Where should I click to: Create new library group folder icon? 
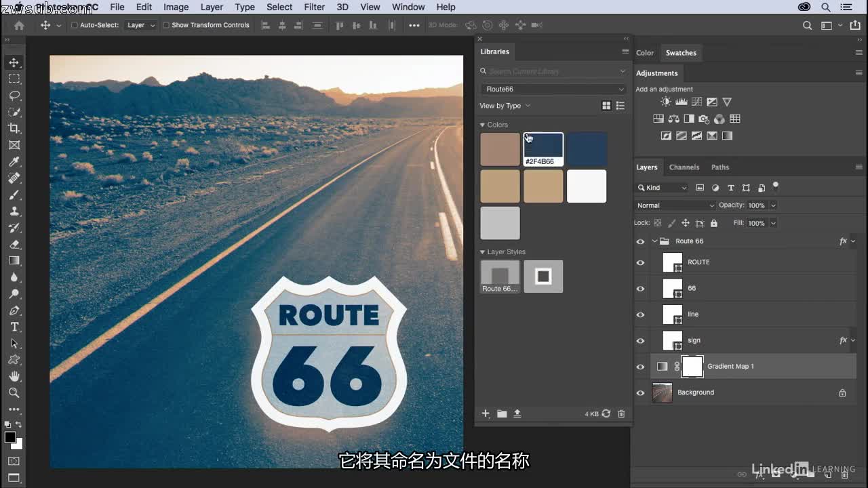click(502, 413)
